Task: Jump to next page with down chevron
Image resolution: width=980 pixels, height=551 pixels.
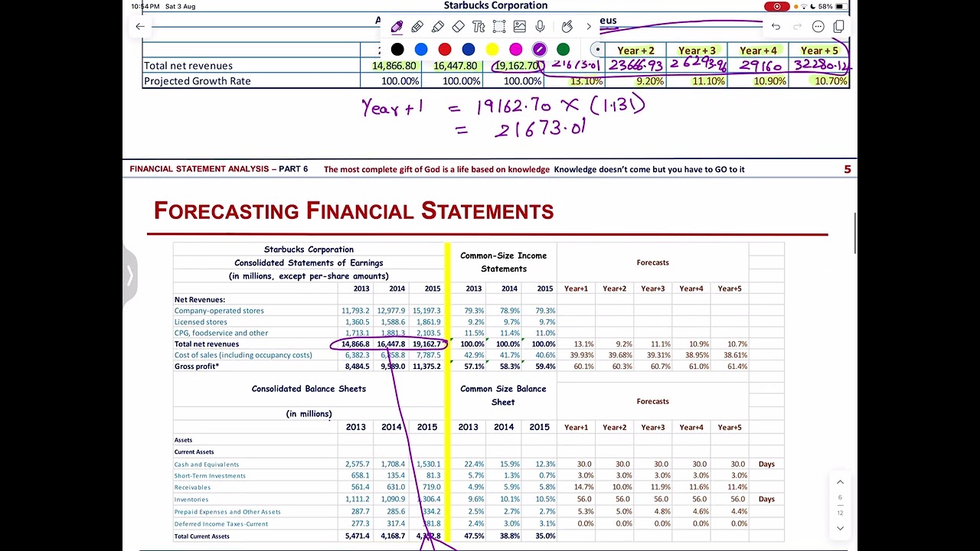Action: (840, 528)
